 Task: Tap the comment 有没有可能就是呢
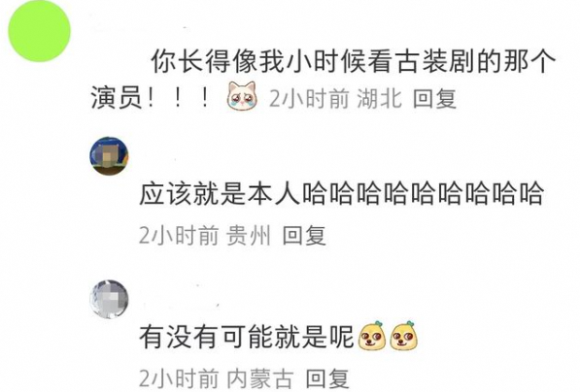click(279, 336)
